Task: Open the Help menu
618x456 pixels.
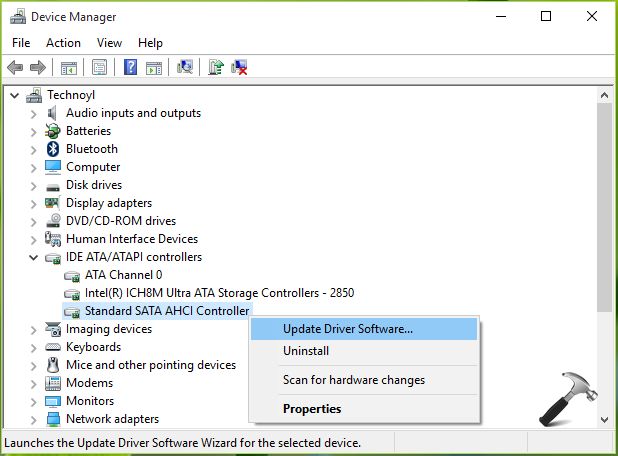Action: [150, 43]
